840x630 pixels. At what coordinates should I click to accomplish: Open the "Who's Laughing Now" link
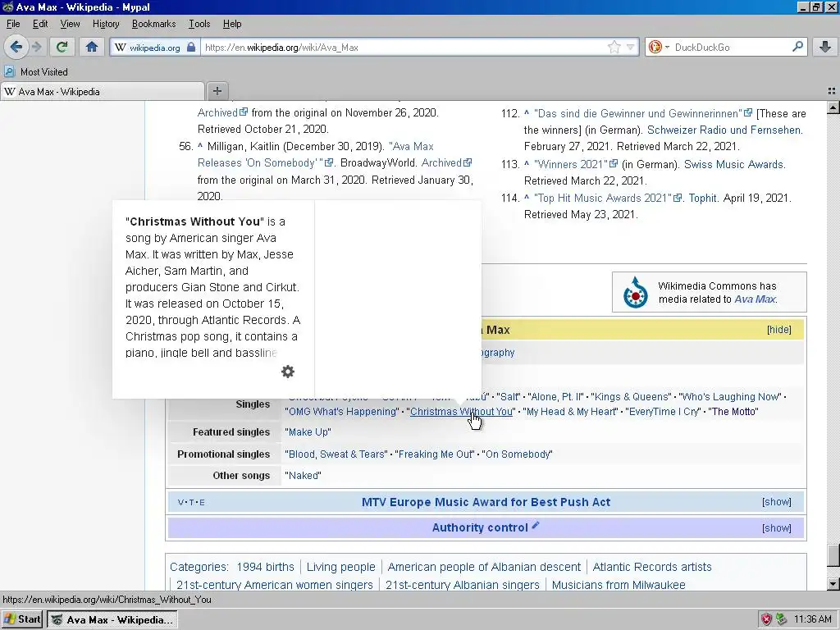(731, 396)
